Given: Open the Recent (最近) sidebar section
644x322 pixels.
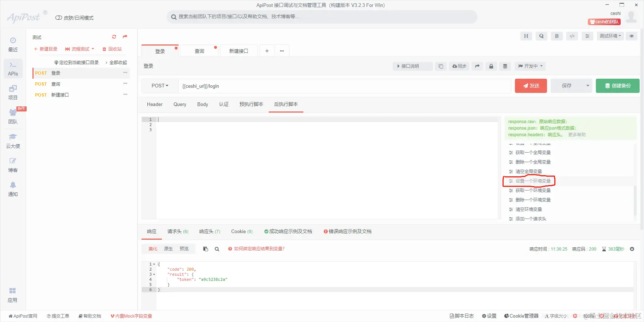Looking at the screenshot, I should click(13, 44).
